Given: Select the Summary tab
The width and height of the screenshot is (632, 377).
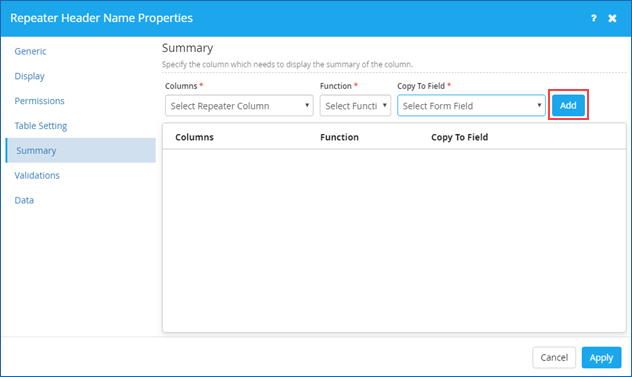Looking at the screenshot, I should 81,150.
